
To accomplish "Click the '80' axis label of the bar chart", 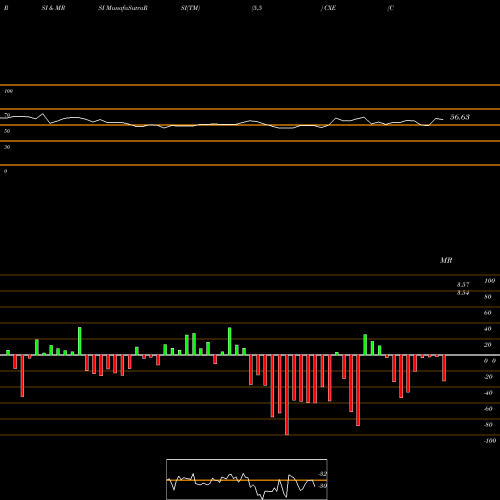I will point(487,297).
